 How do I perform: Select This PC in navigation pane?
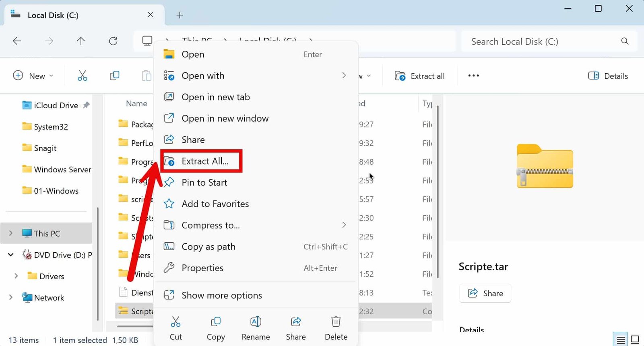pyautogui.click(x=46, y=233)
